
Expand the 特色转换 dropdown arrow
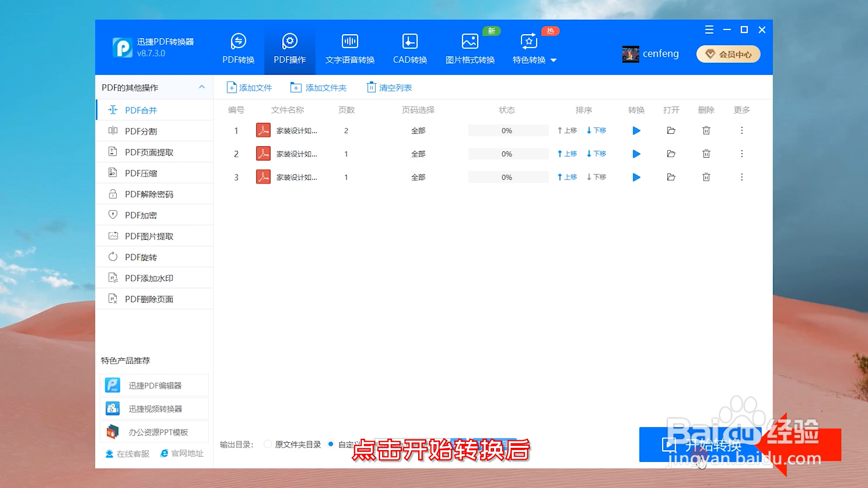click(x=553, y=60)
